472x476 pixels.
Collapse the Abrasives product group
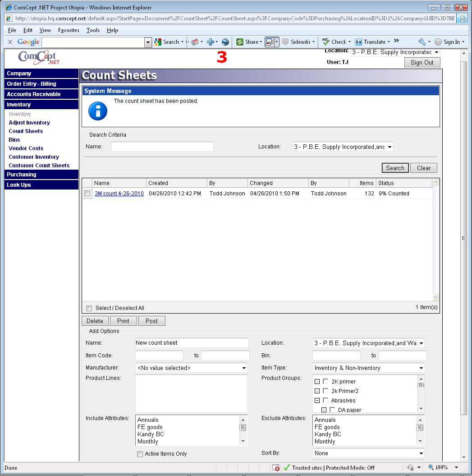[x=317, y=401]
